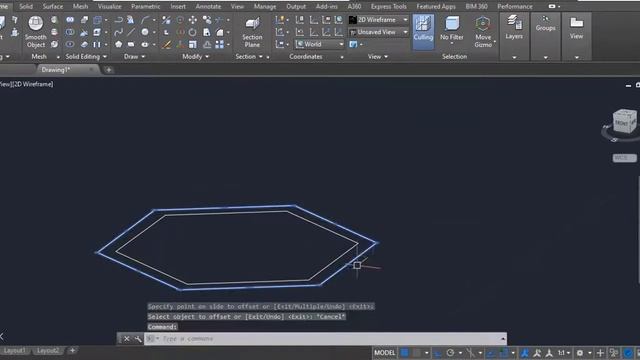Expand command history arrow at command line end

(x=503, y=339)
